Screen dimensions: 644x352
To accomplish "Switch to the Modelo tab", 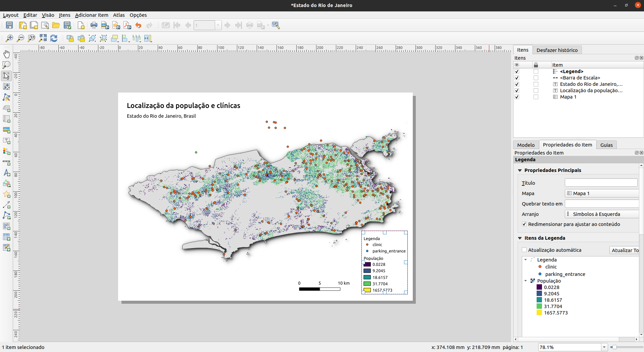I will [x=526, y=145].
